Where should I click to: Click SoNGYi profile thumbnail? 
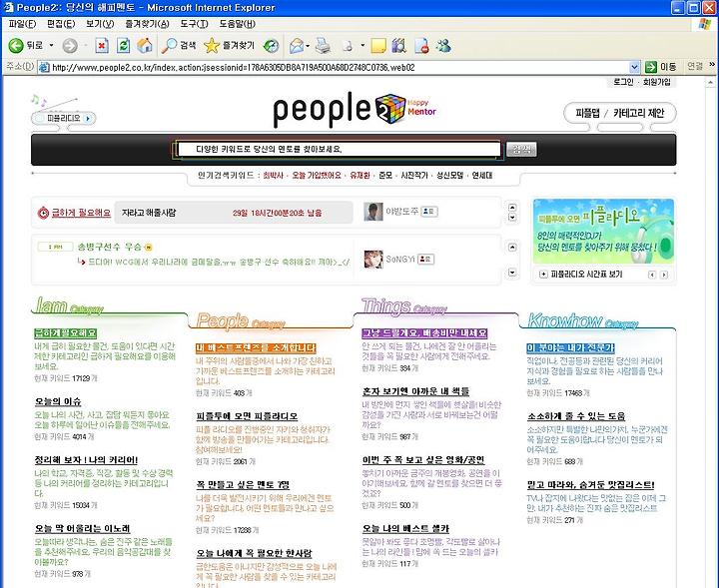pos(373,259)
